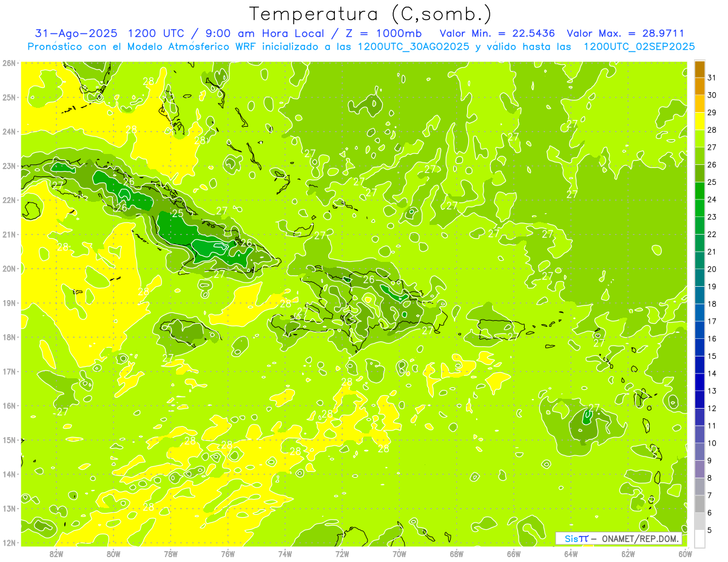The image size is (728, 562).
Task: Click the "Valor Max. = 28.9711" text
Action: tap(625, 33)
